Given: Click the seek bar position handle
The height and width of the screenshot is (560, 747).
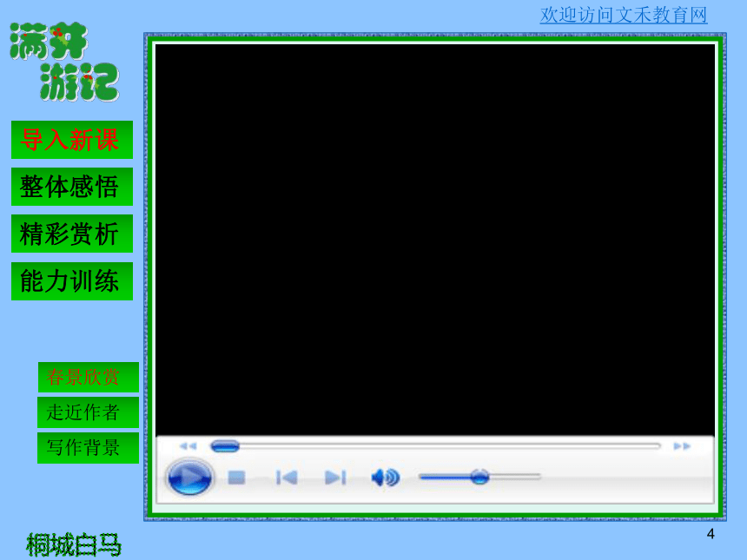Looking at the screenshot, I should [225, 446].
